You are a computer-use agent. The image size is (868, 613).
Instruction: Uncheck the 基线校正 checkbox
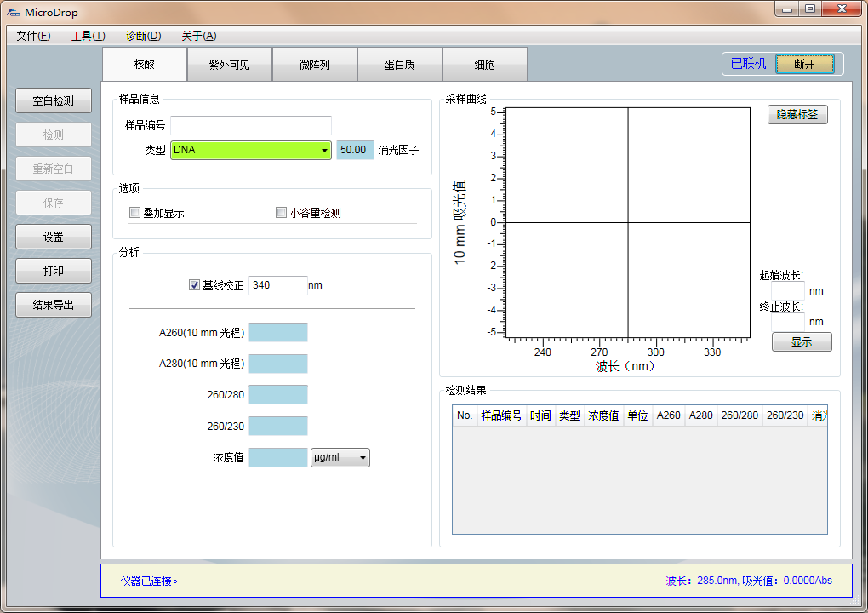coord(194,285)
